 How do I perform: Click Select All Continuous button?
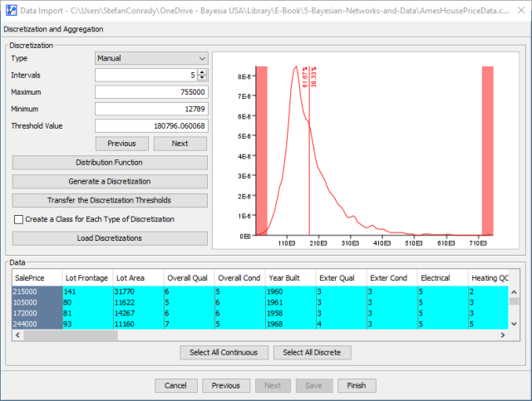224,353
